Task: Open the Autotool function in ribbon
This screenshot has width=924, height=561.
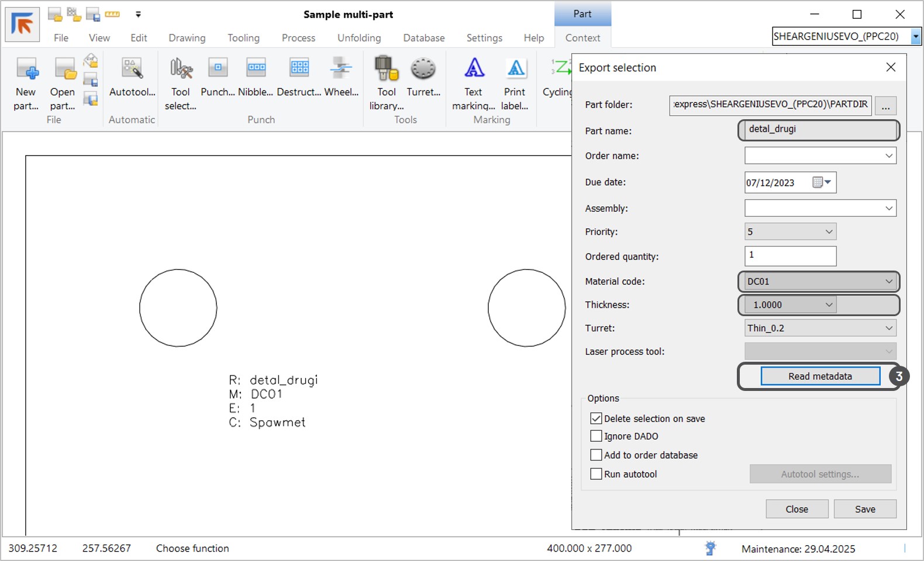Action: click(132, 70)
